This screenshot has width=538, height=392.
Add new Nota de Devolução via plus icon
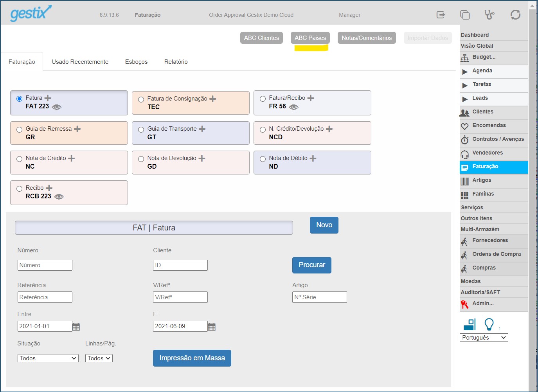[x=202, y=158]
